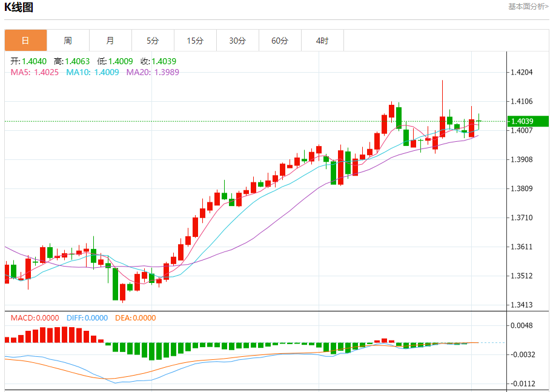The image size is (553, 392).
Task: Open the 基本面分析> link
Action: tap(528, 6)
